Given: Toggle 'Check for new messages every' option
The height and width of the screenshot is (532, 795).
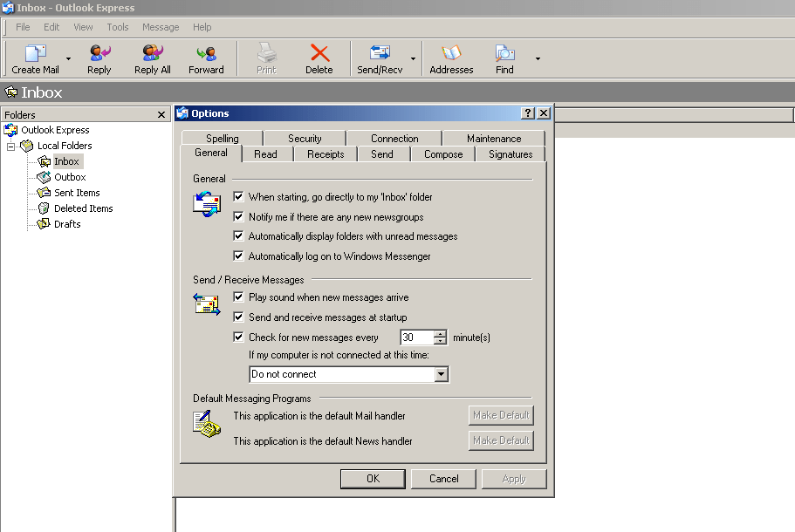Looking at the screenshot, I should (x=238, y=338).
